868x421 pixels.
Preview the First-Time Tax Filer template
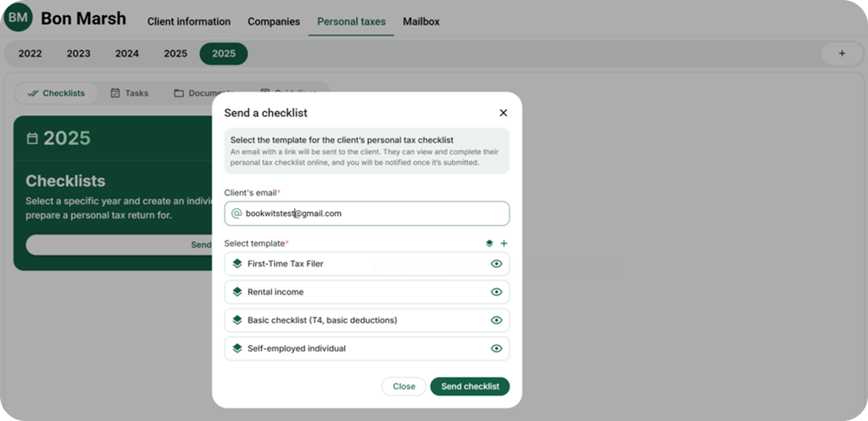pyautogui.click(x=497, y=263)
